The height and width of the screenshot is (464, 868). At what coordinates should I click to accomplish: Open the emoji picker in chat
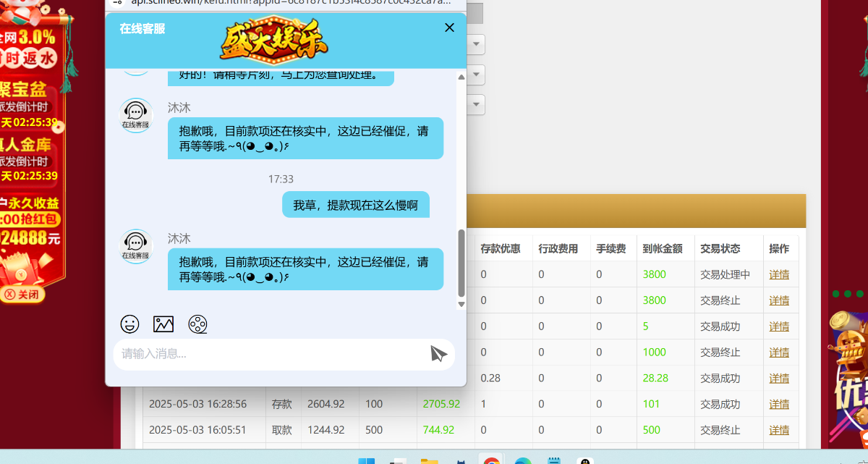click(129, 324)
